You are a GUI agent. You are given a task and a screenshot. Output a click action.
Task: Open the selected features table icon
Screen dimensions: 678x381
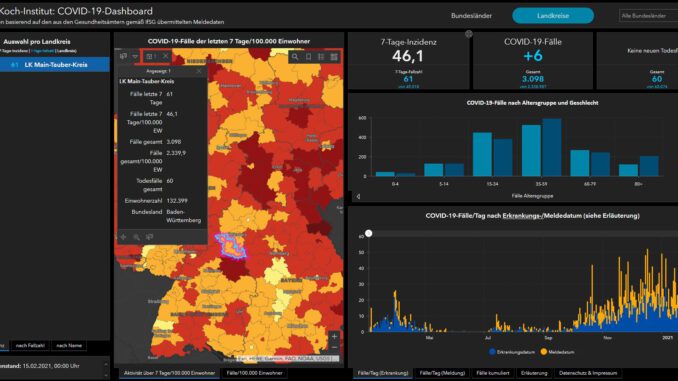150,56
